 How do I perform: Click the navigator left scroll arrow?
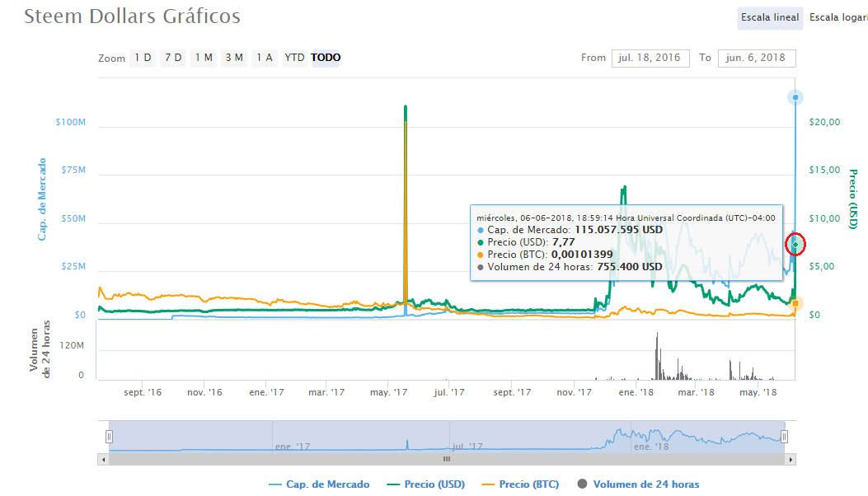pos(104,460)
